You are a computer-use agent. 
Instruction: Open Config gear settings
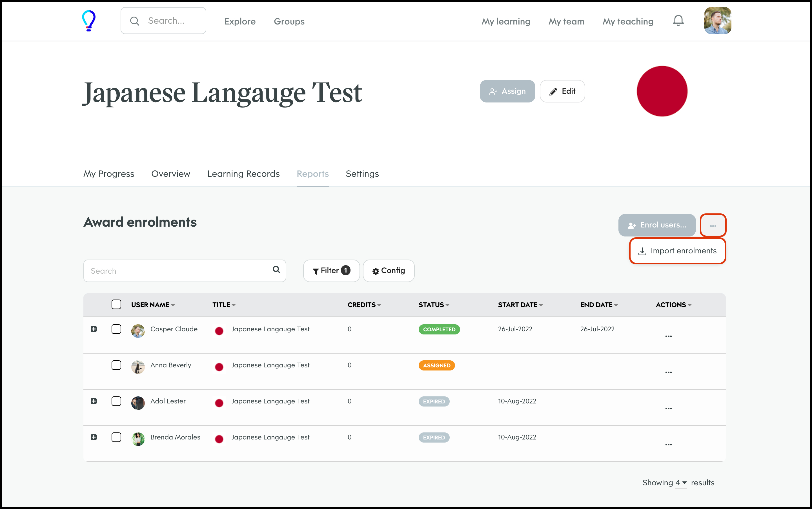tap(389, 271)
